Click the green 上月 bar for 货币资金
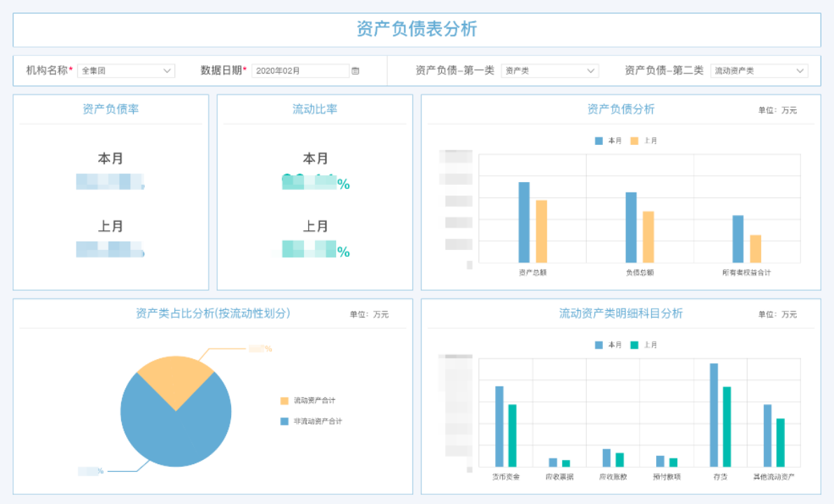The height and width of the screenshot is (504, 834). pyautogui.click(x=512, y=435)
